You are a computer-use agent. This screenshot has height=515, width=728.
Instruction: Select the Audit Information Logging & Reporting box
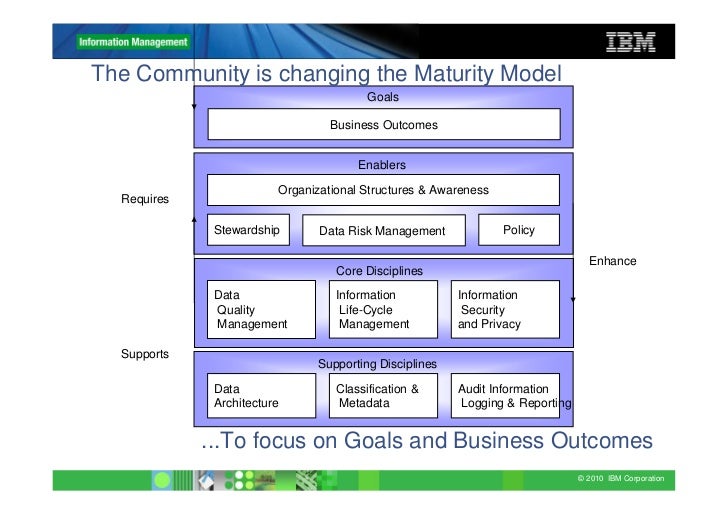coord(505,396)
